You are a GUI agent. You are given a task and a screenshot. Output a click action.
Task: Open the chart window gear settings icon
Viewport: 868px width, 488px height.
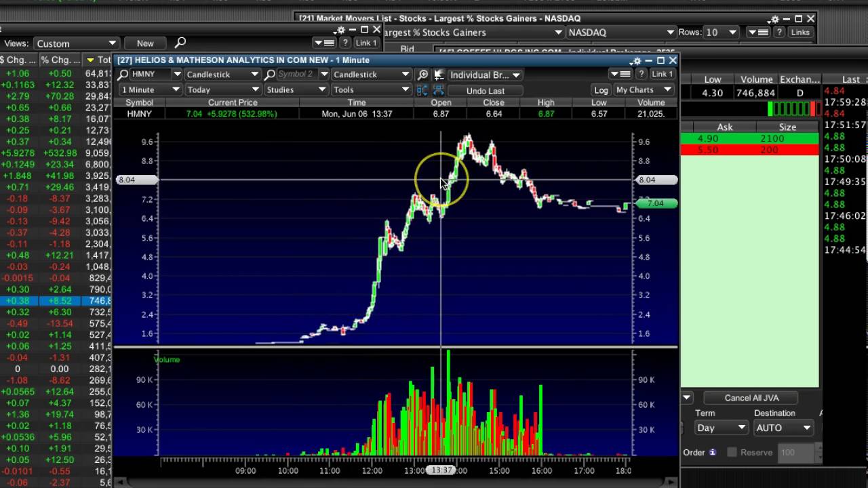637,60
